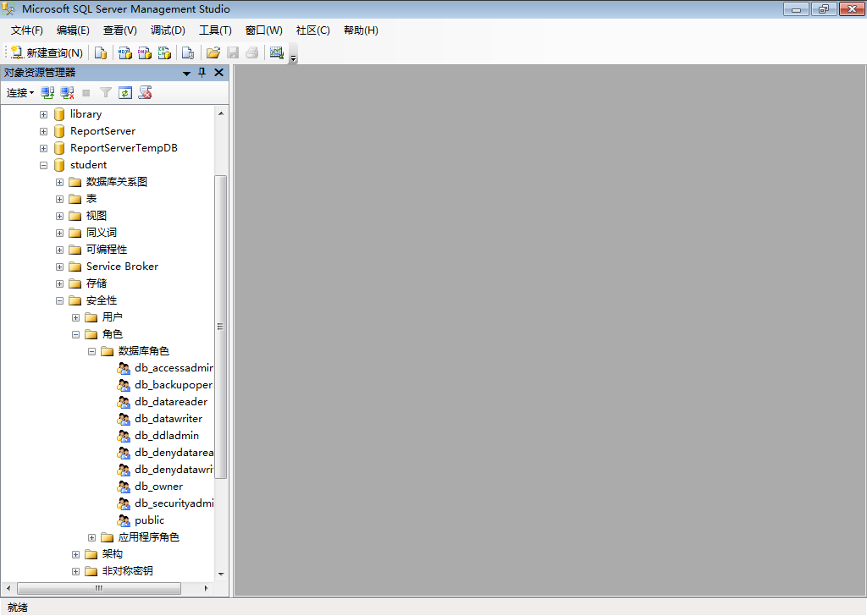Click the vertical scrollbar down arrow
The image size is (867, 616).
click(221, 574)
